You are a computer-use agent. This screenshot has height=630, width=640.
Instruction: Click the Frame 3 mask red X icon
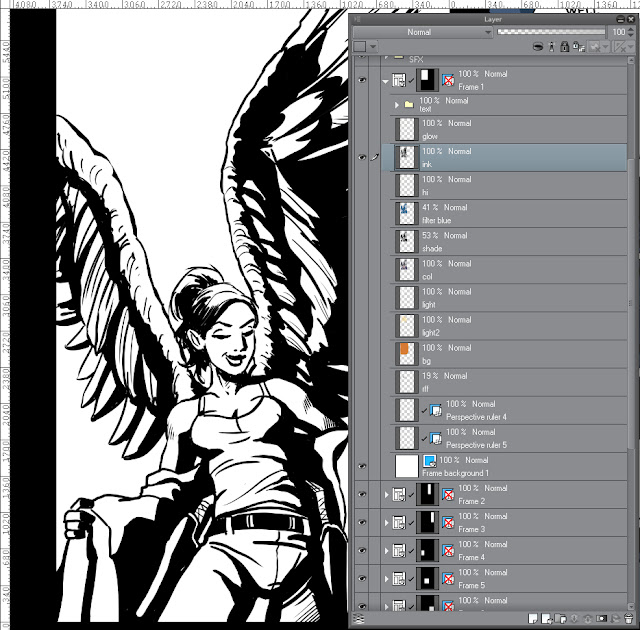click(x=448, y=523)
